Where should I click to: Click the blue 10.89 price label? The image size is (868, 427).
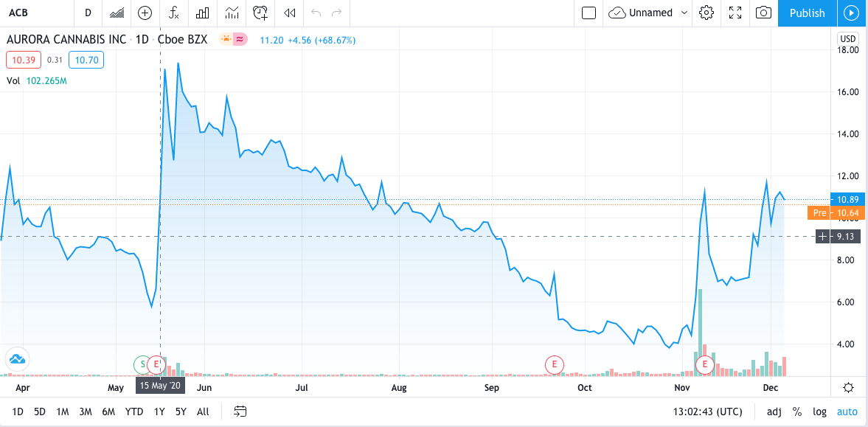(847, 199)
